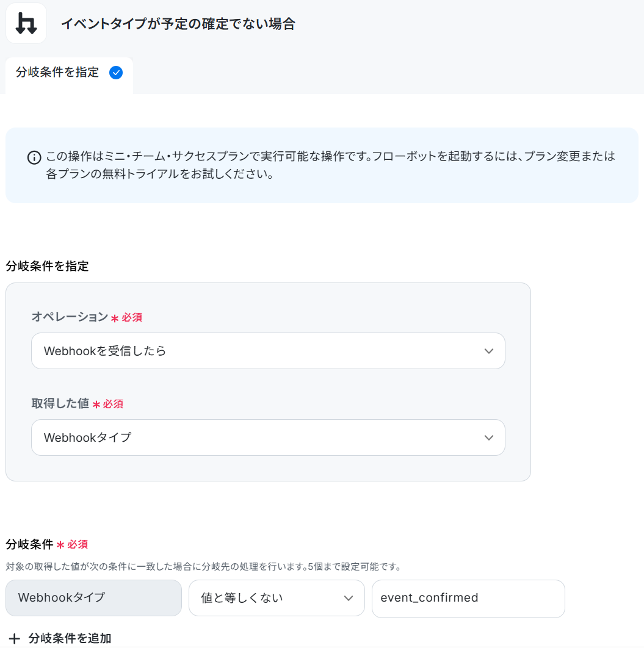
Task: Click the 取得した値 required label
Action: pyautogui.click(x=78, y=403)
